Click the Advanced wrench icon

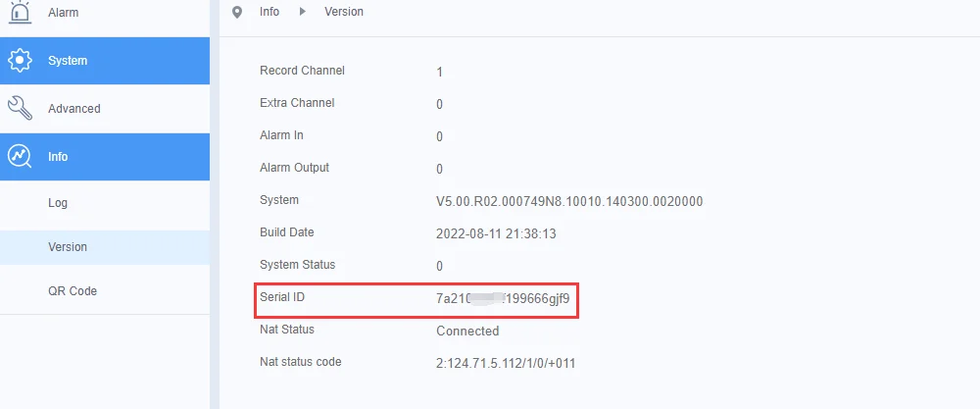[x=20, y=108]
